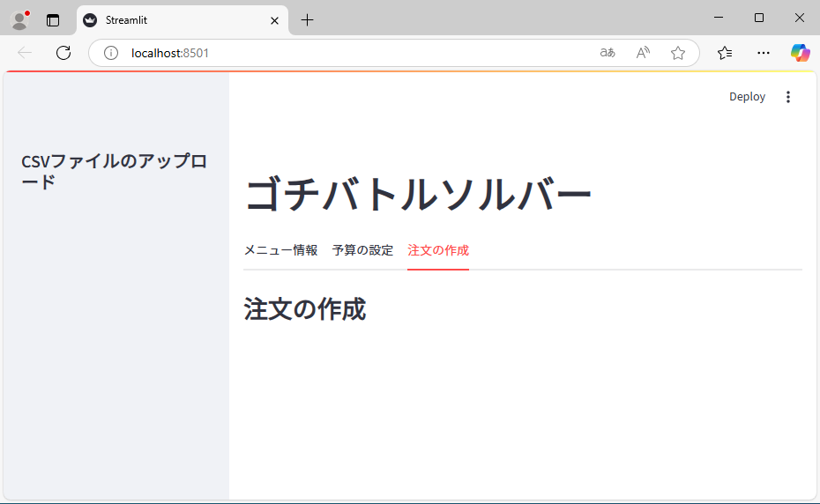Refresh the localhost page

[x=63, y=53]
